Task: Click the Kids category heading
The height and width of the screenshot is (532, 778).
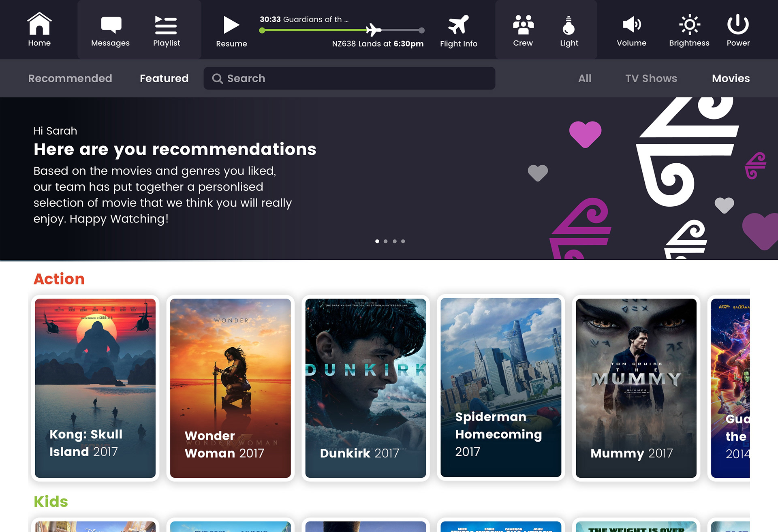Action: [51, 502]
